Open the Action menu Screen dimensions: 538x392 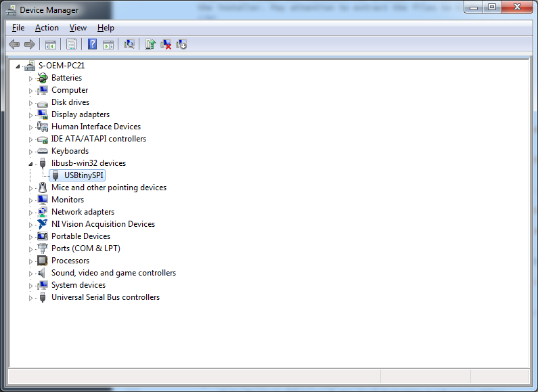point(47,28)
